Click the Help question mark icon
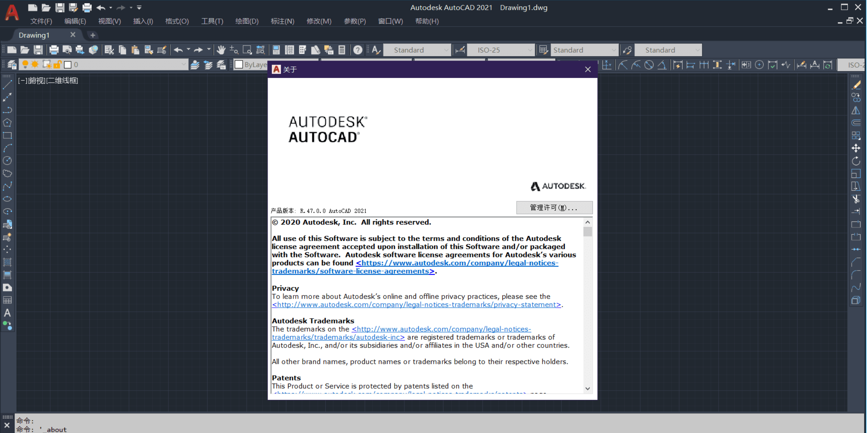Image resolution: width=868 pixels, height=433 pixels. 358,50
